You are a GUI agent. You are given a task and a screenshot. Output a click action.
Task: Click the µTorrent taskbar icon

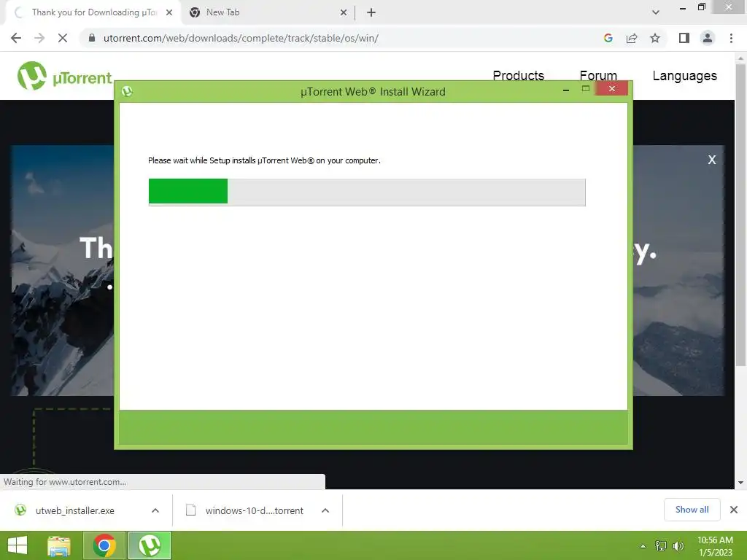150,545
